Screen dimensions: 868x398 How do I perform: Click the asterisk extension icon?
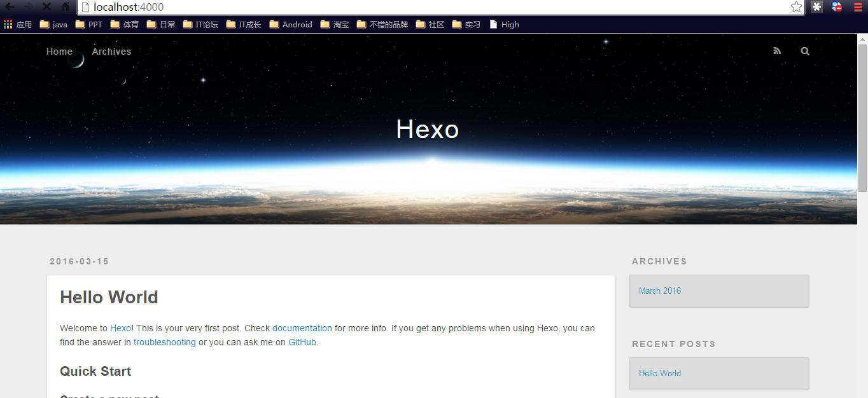tap(816, 7)
